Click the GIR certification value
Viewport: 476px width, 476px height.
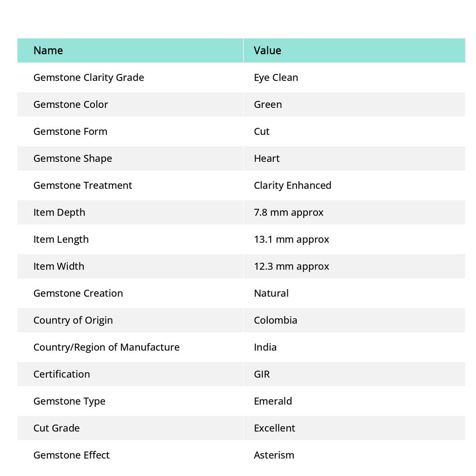coord(262,374)
